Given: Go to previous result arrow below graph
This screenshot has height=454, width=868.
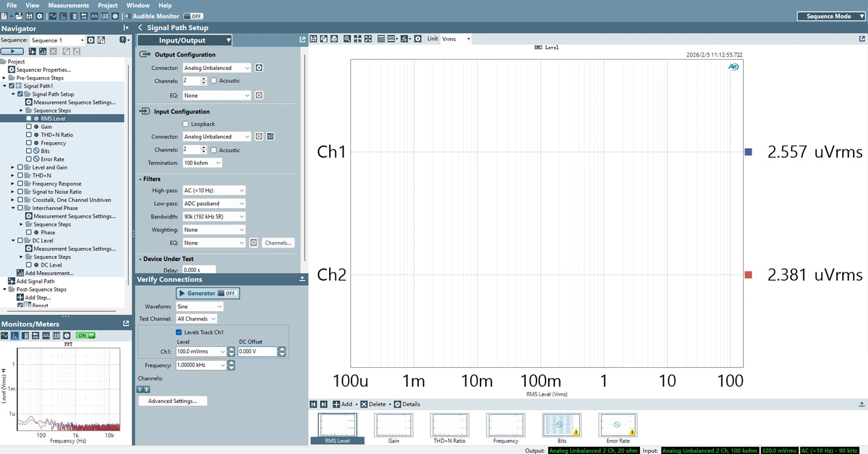Looking at the screenshot, I should pos(313,404).
